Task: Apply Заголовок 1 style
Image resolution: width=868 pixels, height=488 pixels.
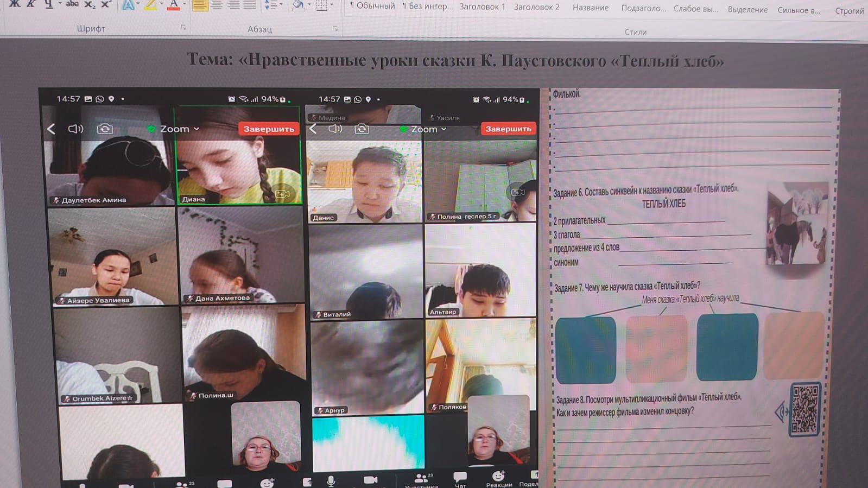Action: 482,7
